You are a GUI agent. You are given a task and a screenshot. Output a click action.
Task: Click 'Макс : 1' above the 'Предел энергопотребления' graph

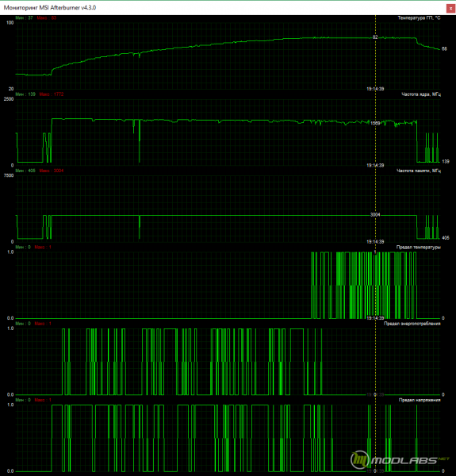(43, 324)
